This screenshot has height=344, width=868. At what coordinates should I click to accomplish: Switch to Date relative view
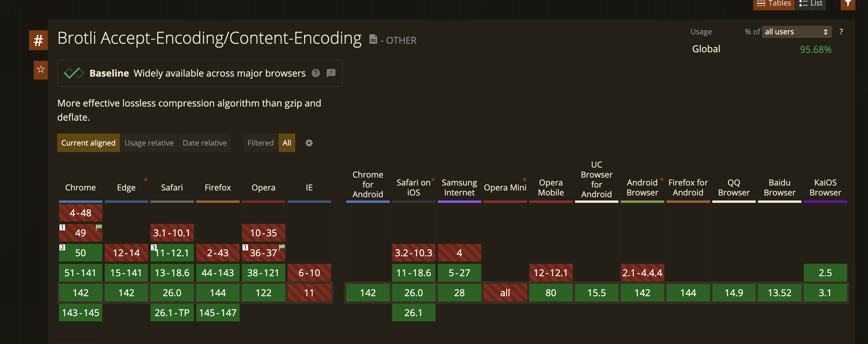click(204, 143)
